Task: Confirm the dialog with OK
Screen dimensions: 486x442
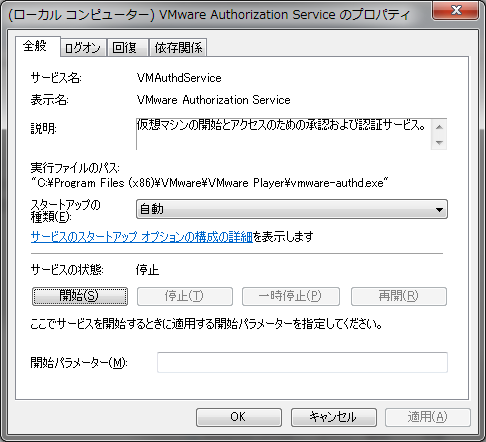Action: [x=239, y=417]
